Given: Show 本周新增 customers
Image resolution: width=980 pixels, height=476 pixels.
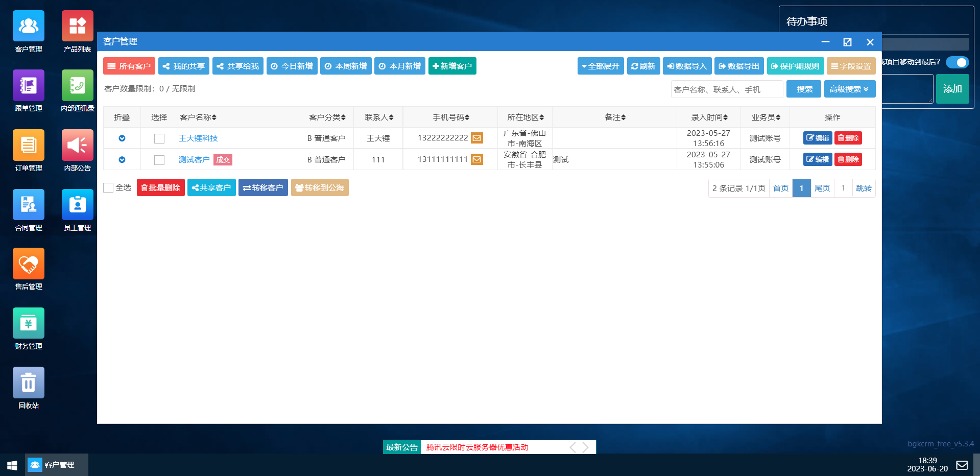Looking at the screenshot, I should pos(346,66).
